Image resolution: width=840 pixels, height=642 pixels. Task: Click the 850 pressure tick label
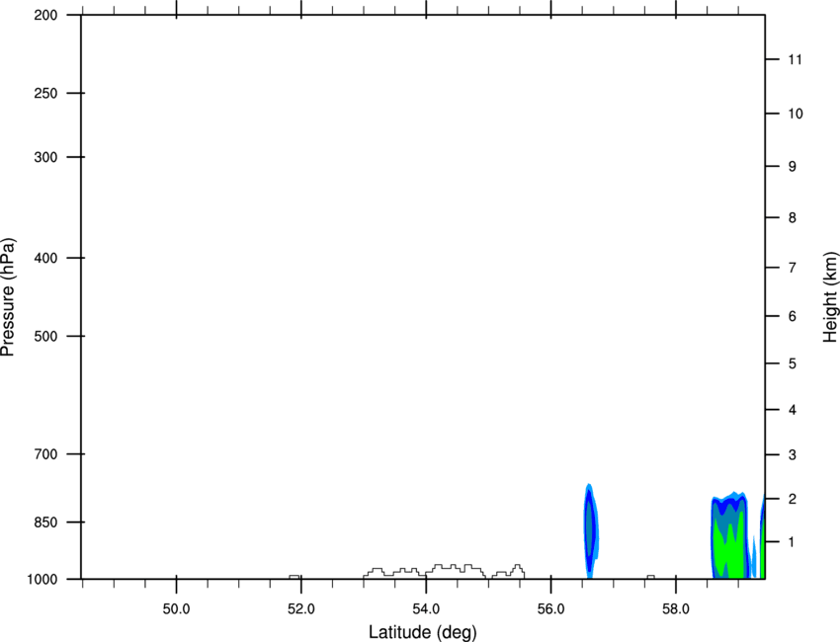[45, 522]
